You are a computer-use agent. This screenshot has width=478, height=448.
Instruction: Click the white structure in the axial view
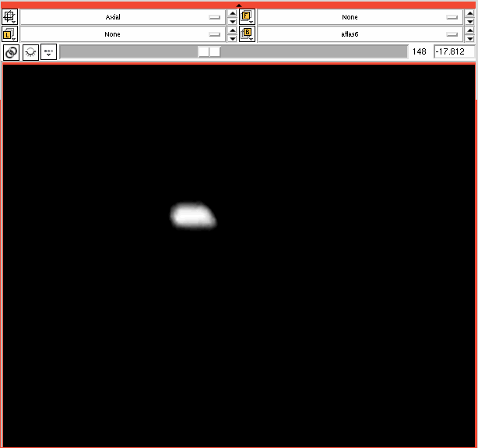tap(193, 216)
